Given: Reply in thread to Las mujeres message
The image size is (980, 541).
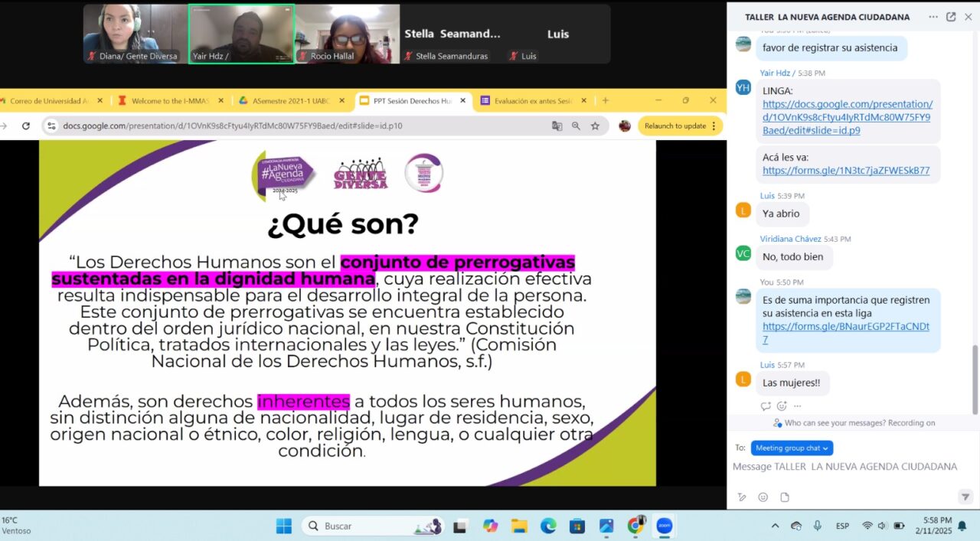Looking at the screenshot, I should pos(766,406).
